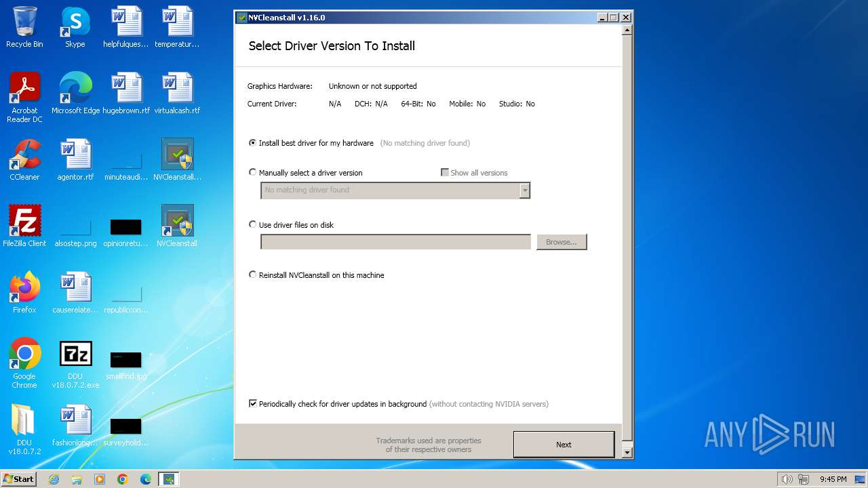
Task: Select the NVCleanstall installer desktop icon
Action: click(177, 160)
